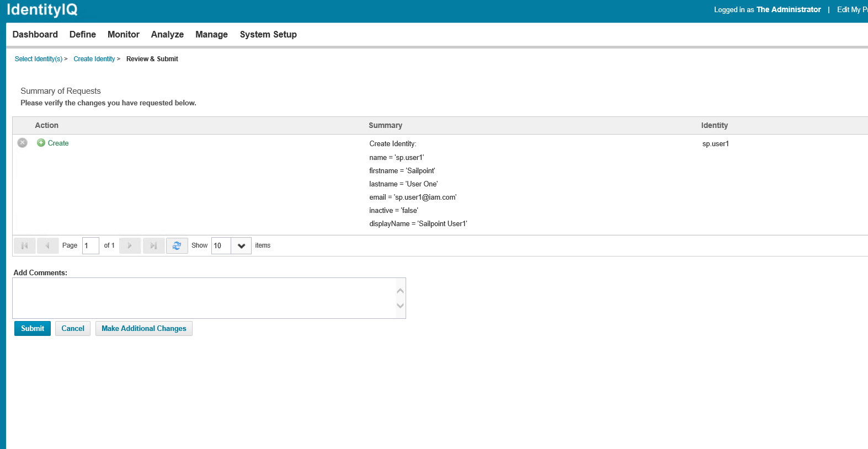Click the Identity column header
868x449 pixels.
[715, 125]
